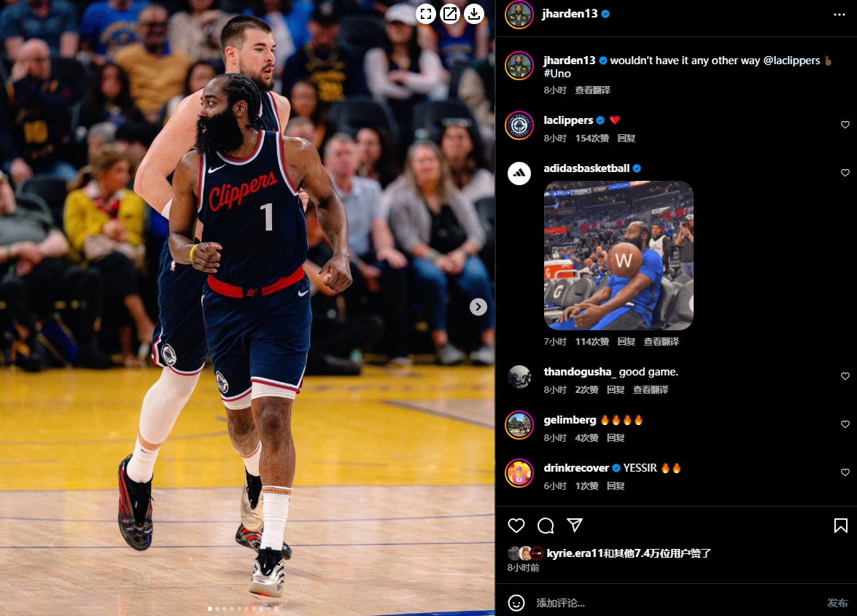Toggle the bookmark save icon

tap(841, 526)
